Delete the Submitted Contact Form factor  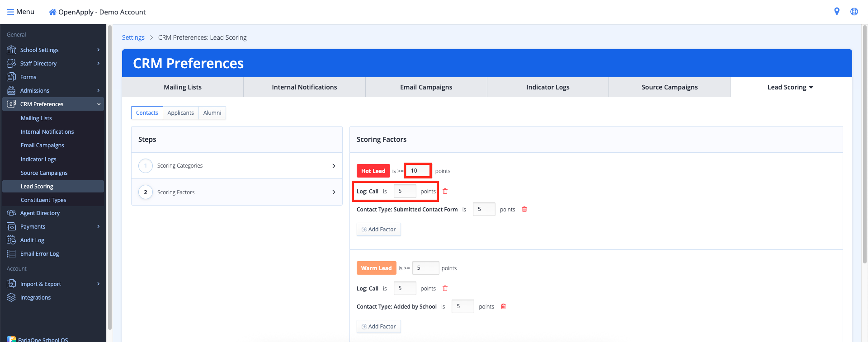pos(524,209)
